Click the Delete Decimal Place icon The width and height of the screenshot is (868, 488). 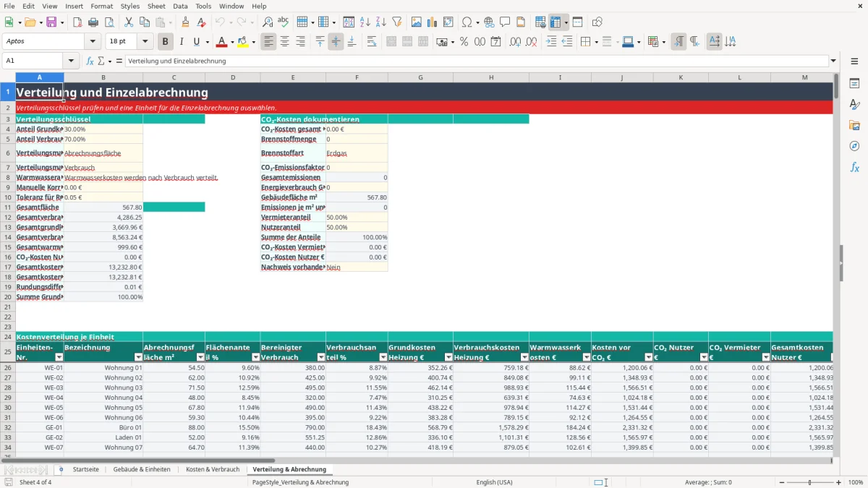tap(531, 42)
